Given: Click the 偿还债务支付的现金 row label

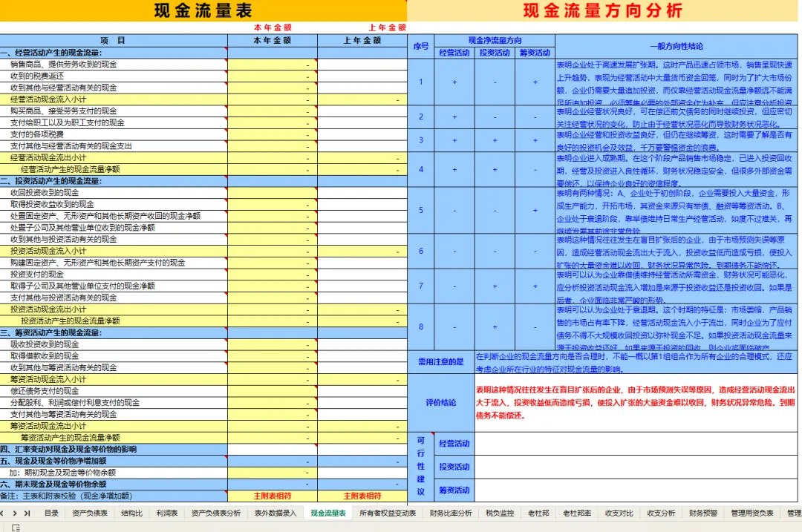Looking at the screenshot, I should pos(114,391).
